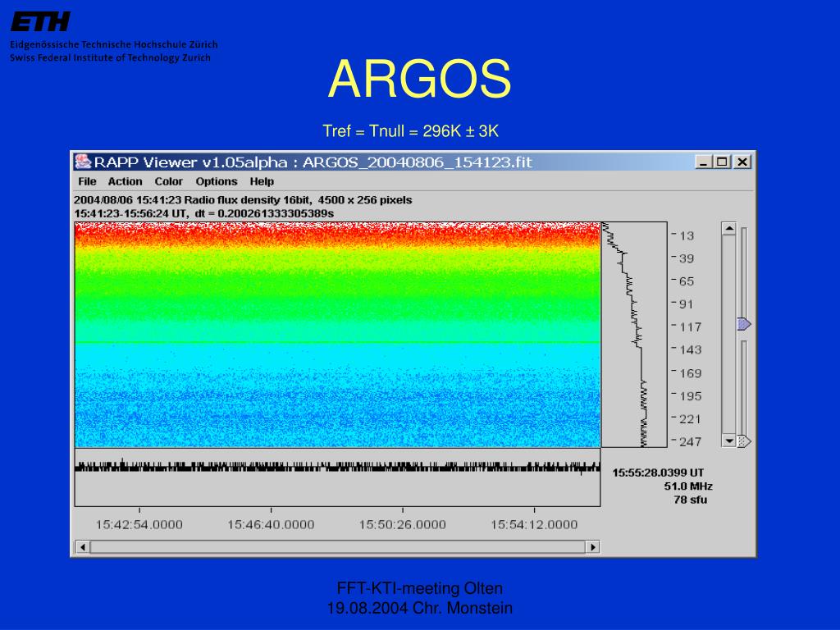Click channel label 195
840x630 pixels.
(690, 396)
